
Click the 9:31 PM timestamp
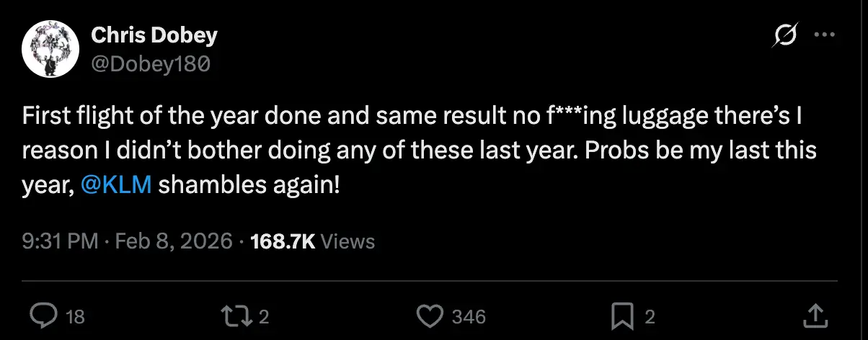click(x=60, y=241)
